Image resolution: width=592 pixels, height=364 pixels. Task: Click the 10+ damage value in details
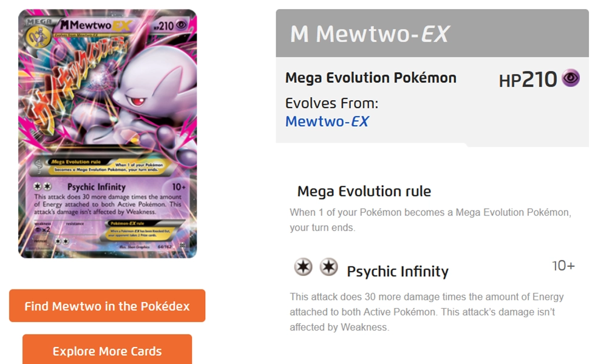(x=563, y=266)
